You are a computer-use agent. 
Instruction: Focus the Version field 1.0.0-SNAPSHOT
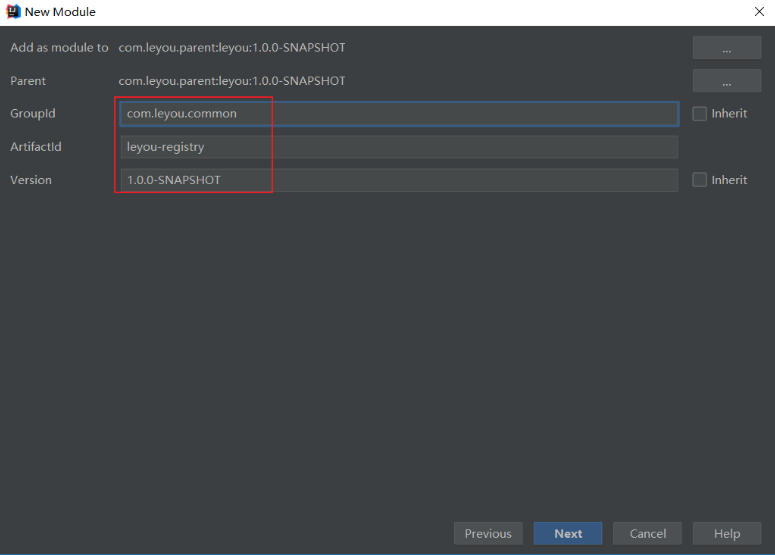(x=399, y=180)
